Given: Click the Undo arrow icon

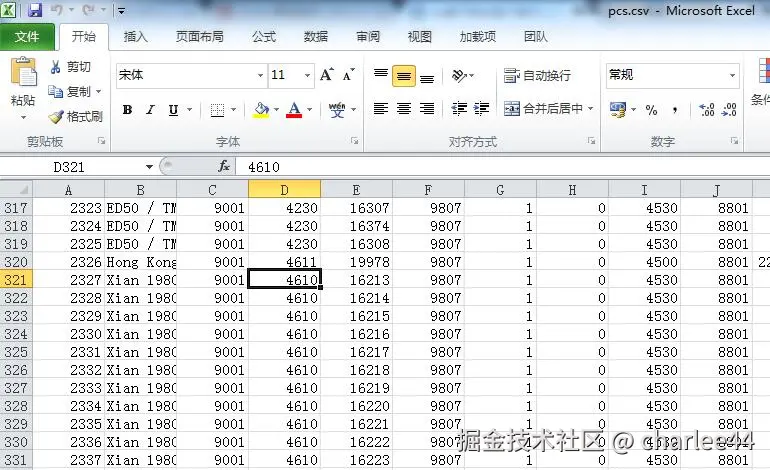Looking at the screenshot, I should (x=57, y=10).
